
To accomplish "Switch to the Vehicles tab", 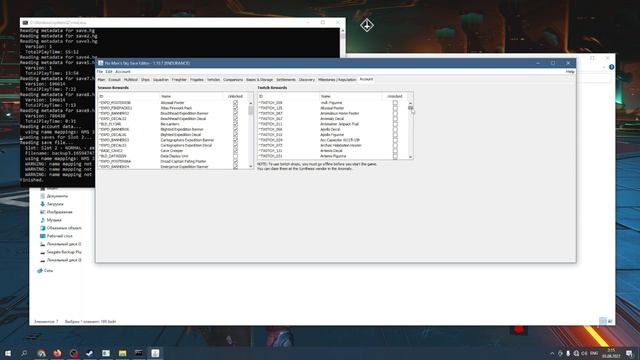I will 213,80.
